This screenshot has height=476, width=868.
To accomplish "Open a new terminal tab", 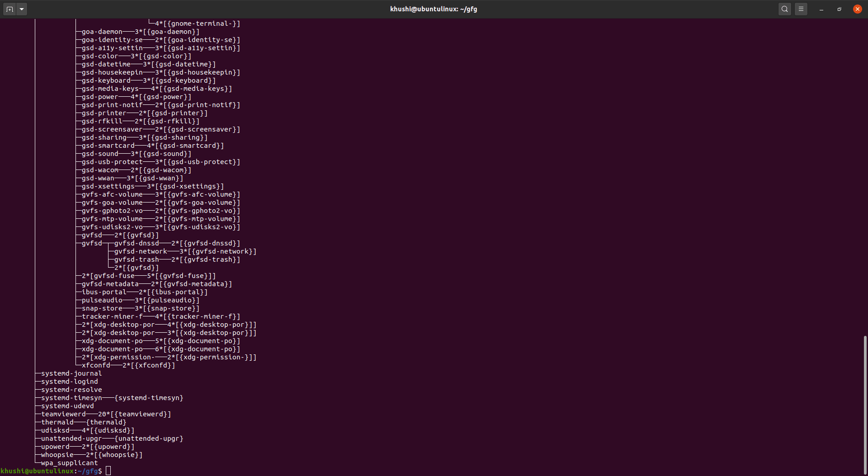I will [x=9, y=9].
